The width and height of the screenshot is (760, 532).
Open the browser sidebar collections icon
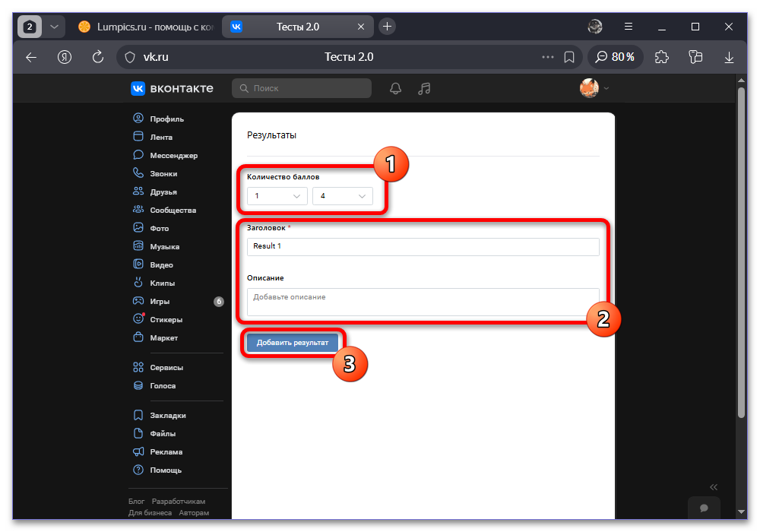tap(695, 57)
